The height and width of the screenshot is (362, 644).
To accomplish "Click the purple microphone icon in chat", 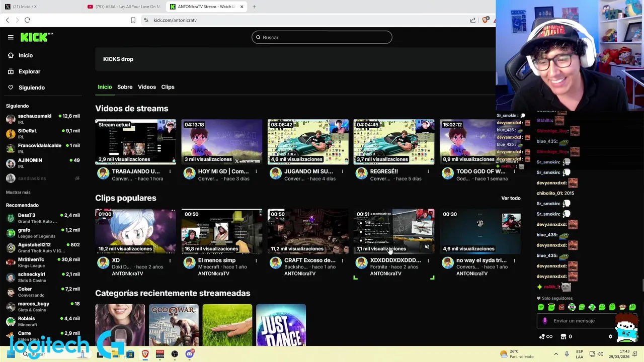I will (545, 321).
